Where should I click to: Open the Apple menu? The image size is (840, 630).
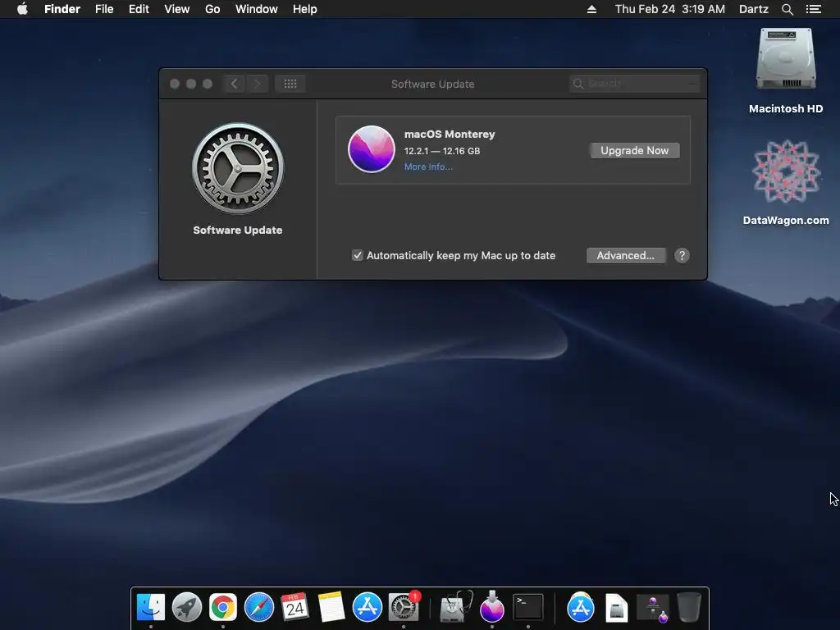click(x=22, y=9)
